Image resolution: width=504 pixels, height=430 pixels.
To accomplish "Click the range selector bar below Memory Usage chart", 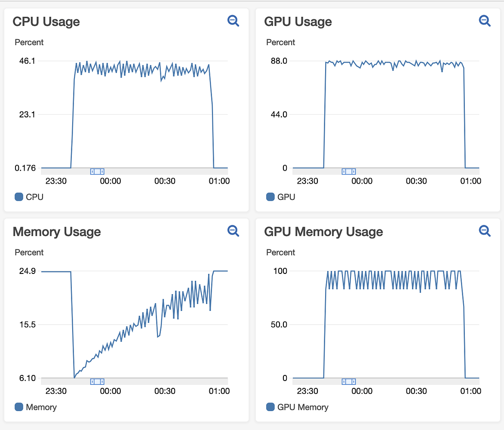I will (x=97, y=381).
